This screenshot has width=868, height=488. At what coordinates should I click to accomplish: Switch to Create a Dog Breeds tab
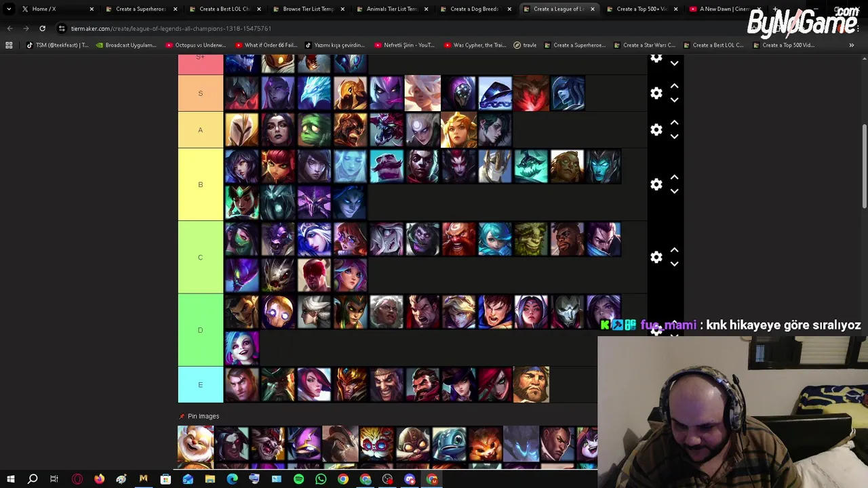(475, 9)
